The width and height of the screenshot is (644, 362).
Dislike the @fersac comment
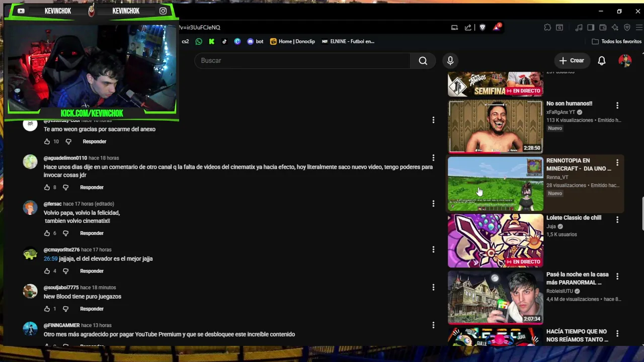point(65,233)
